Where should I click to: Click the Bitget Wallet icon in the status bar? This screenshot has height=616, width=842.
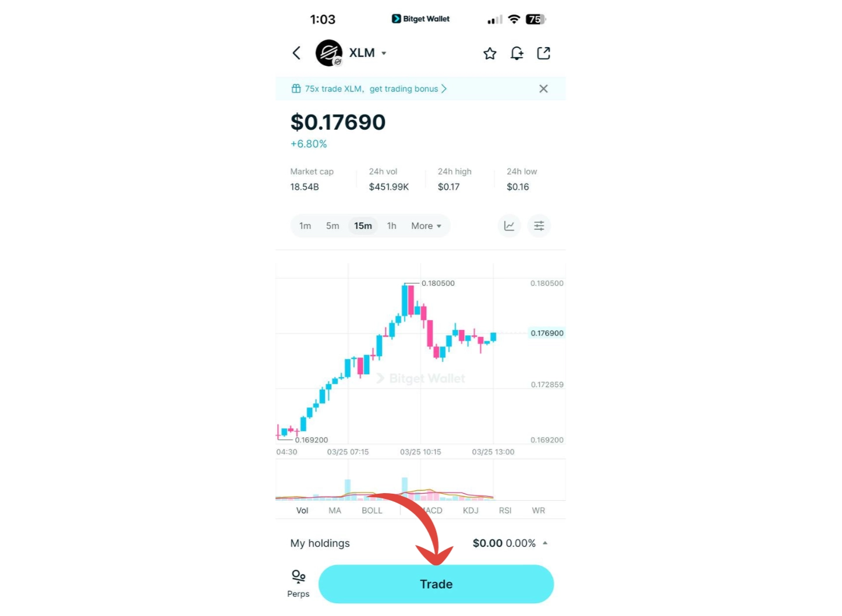point(397,19)
